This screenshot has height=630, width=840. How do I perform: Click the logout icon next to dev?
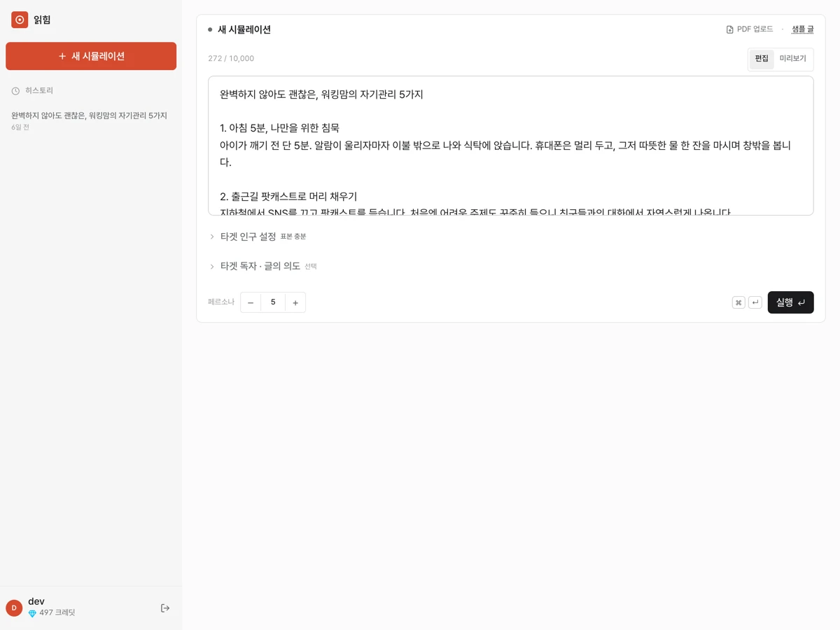[x=165, y=608]
